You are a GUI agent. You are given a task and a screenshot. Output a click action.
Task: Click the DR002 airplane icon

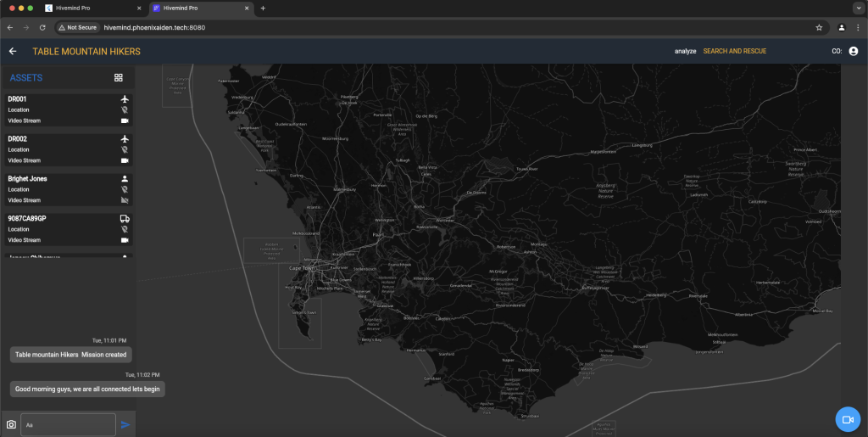click(125, 139)
